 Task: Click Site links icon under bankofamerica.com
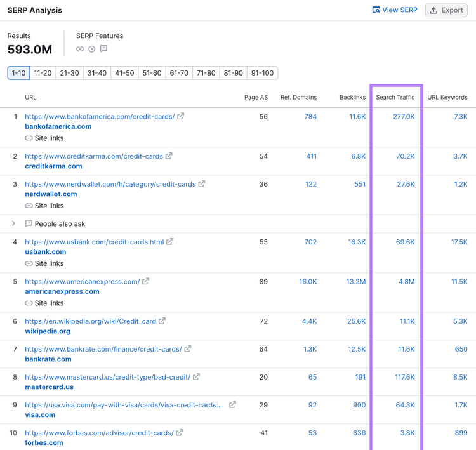pos(29,138)
